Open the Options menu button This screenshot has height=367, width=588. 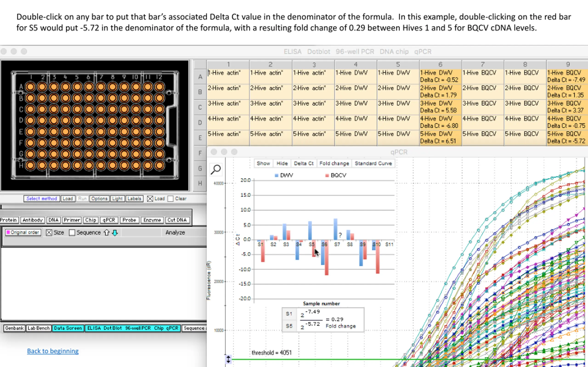(x=99, y=199)
